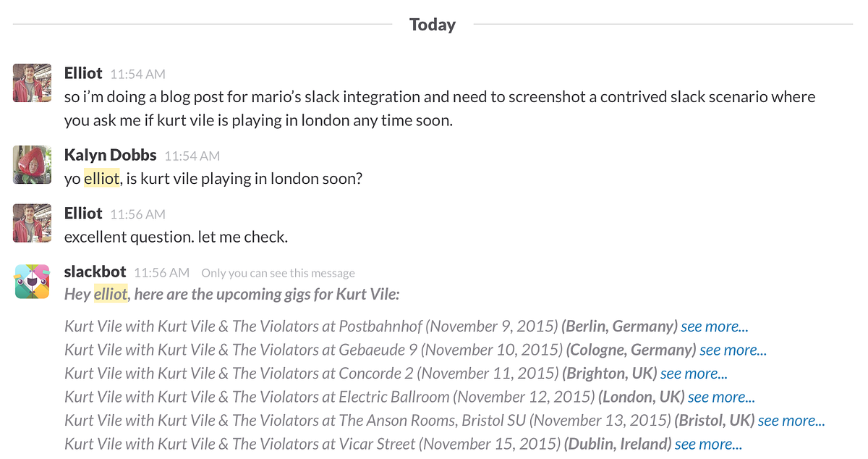Click the 11:54 AM timestamp on Elliot's first message
Screen dimensions: 868x459
pos(137,74)
